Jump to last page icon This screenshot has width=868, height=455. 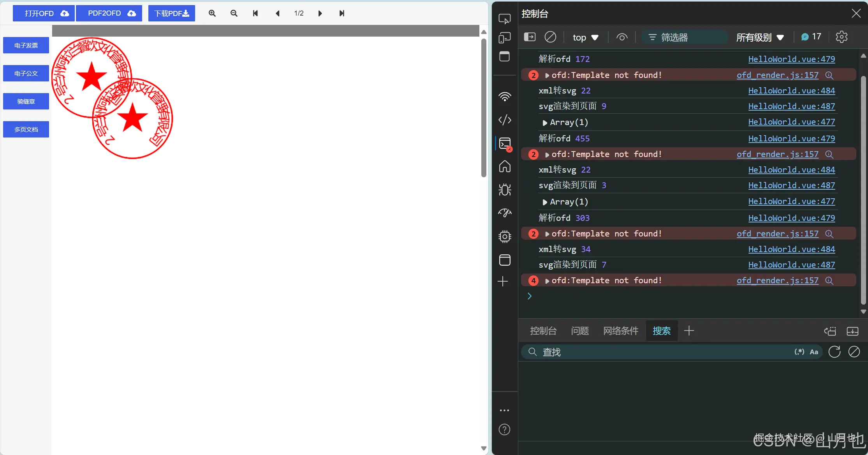click(x=342, y=13)
